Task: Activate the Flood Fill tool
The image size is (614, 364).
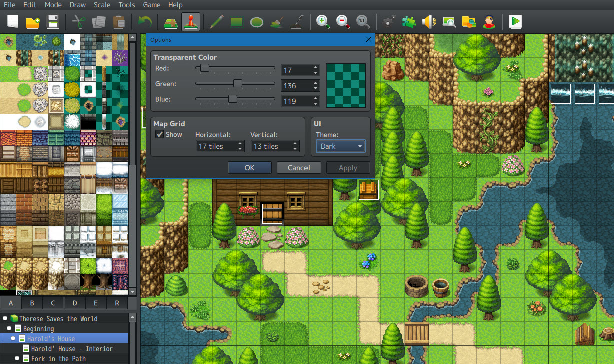Action: [x=277, y=22]
